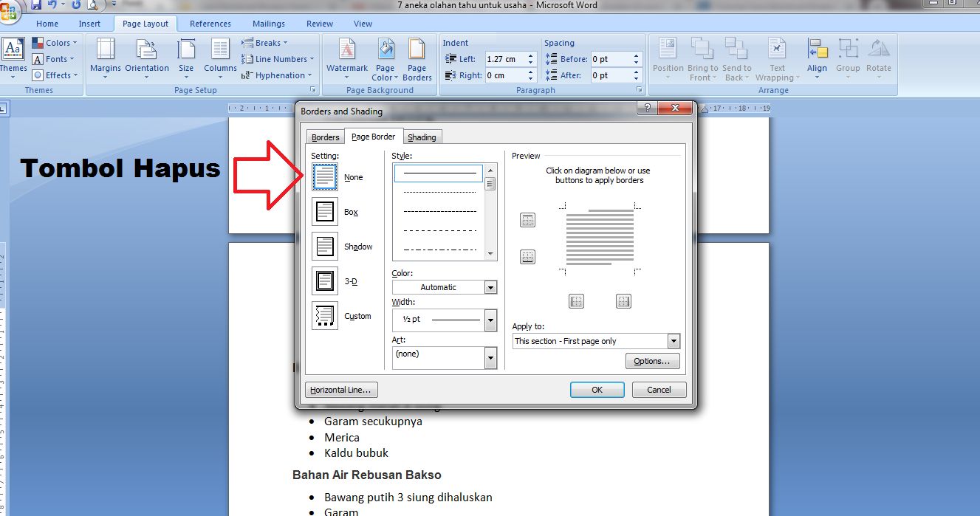This screenshot has width=980, height=516.
Task: Switch to the Shading tab
Action: (422, 136)
